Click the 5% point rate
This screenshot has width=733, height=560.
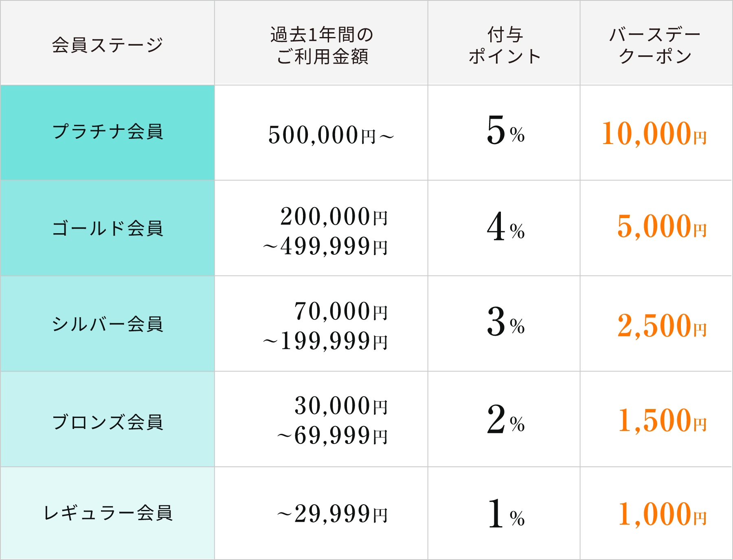[505, 130]
